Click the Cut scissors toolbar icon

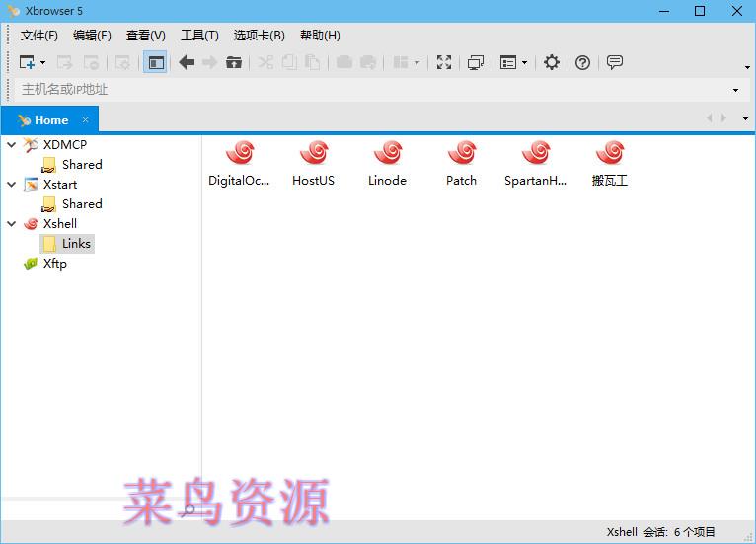265,63
